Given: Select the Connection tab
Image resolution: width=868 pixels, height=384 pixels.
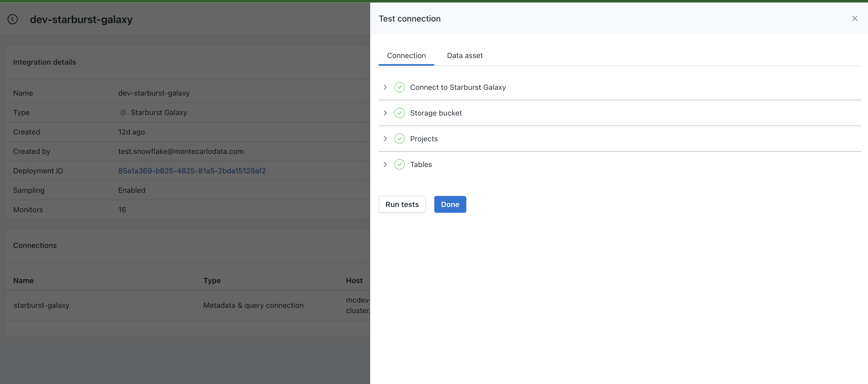Looking at the screenshot, I should click(x=406, y=56).
